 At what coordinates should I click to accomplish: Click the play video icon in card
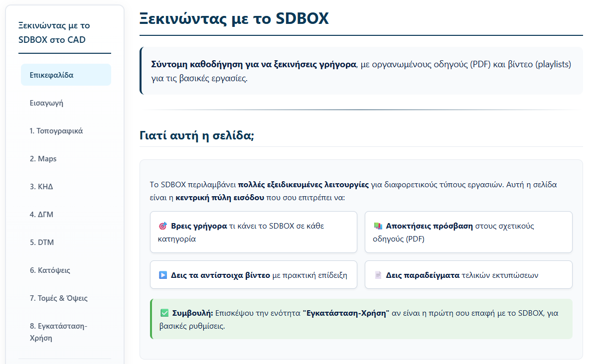click(162, 275)
